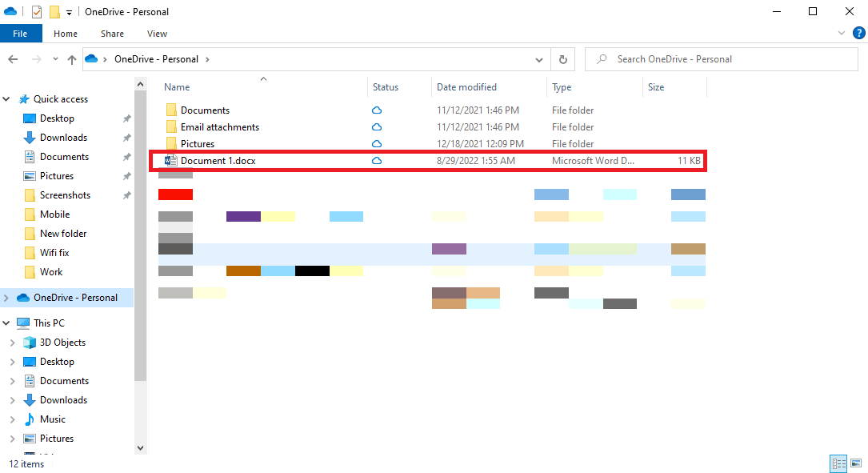Click the pin icon next to Screenshots
This screenshot has width=868, height=473.
[x=126, y=195]
